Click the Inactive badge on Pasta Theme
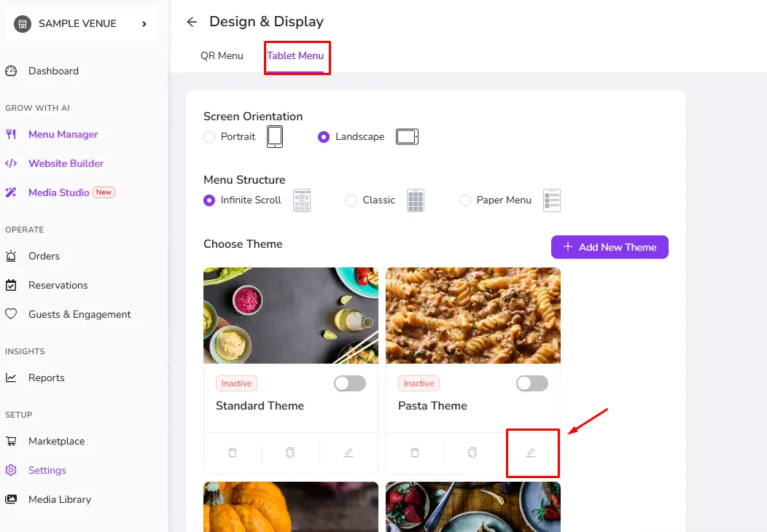767x532 pixels. [x=418, y=383]
